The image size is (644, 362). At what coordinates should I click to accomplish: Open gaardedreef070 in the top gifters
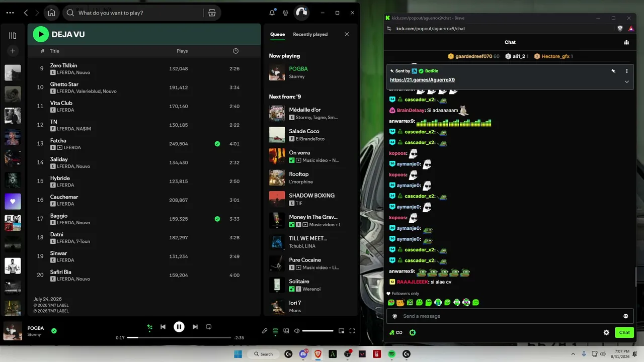pyautogui.click(x=474, y=56)
